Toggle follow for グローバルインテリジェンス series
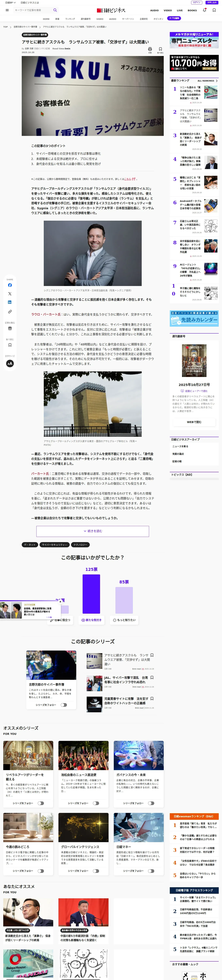The image size is (222, 980). pos(96,871)
